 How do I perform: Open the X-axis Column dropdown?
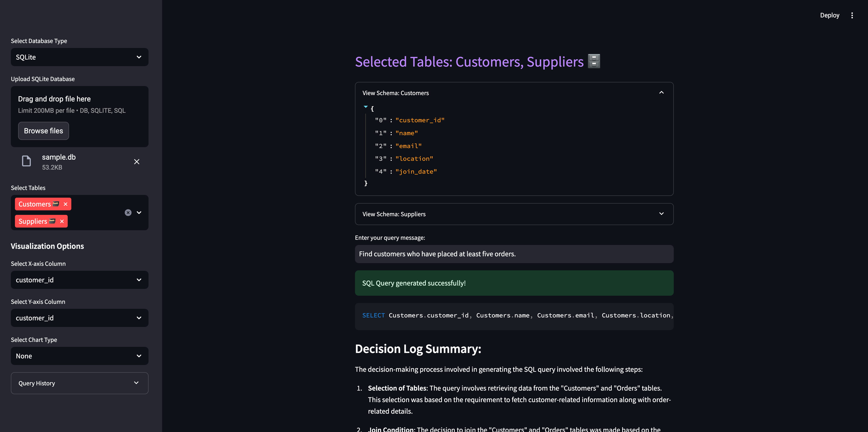[x=79, y=280]
